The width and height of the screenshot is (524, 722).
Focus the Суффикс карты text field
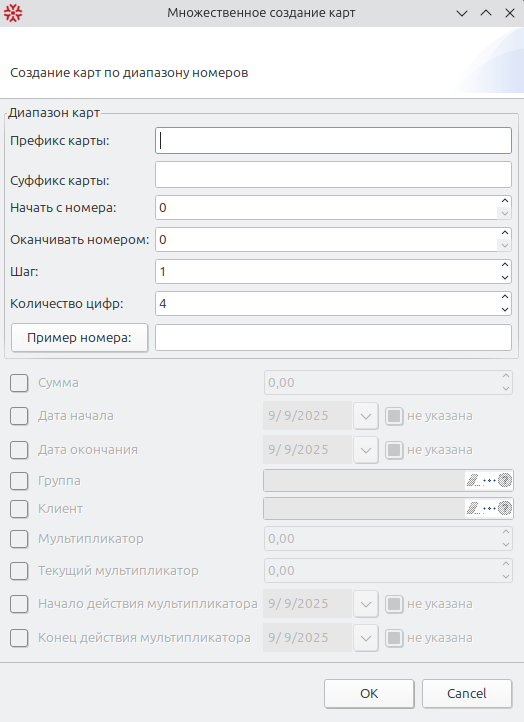pos(333,175)
